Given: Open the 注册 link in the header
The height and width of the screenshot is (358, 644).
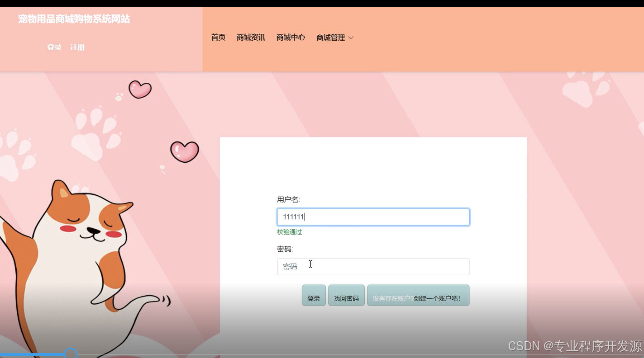Looking at the screenshot, I should click(77, 47).
